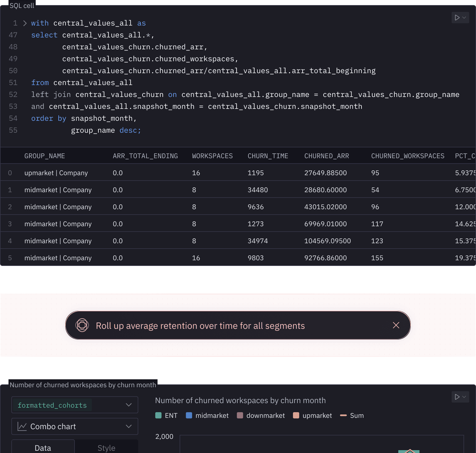Image resolution: width=476 pixels, height=453 pixels.
Task: Click the GROUP_NAME column header
Action: pyautogui.click(x=44, y=156)
